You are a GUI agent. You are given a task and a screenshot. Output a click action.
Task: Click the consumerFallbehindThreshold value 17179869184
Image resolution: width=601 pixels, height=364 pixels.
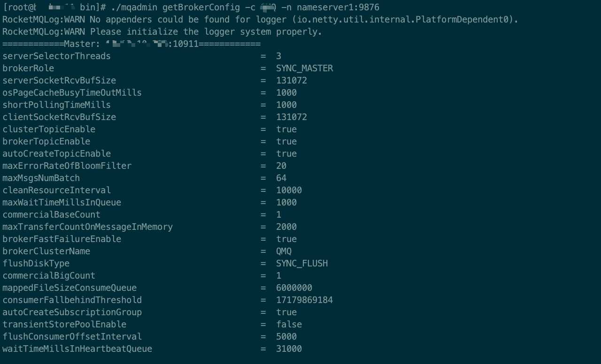click(x=305, y=300)
